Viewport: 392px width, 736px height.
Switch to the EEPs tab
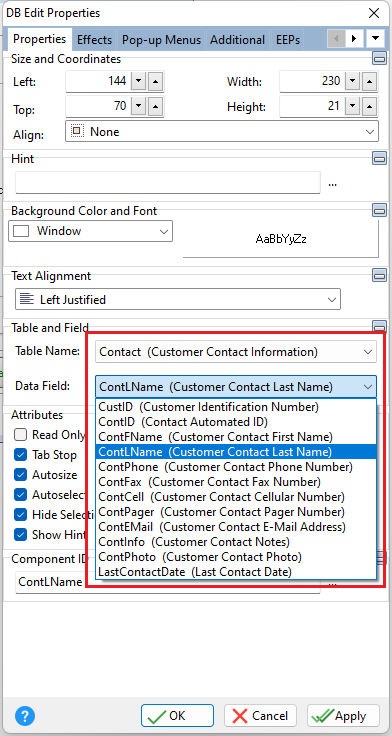pos(288,40)
